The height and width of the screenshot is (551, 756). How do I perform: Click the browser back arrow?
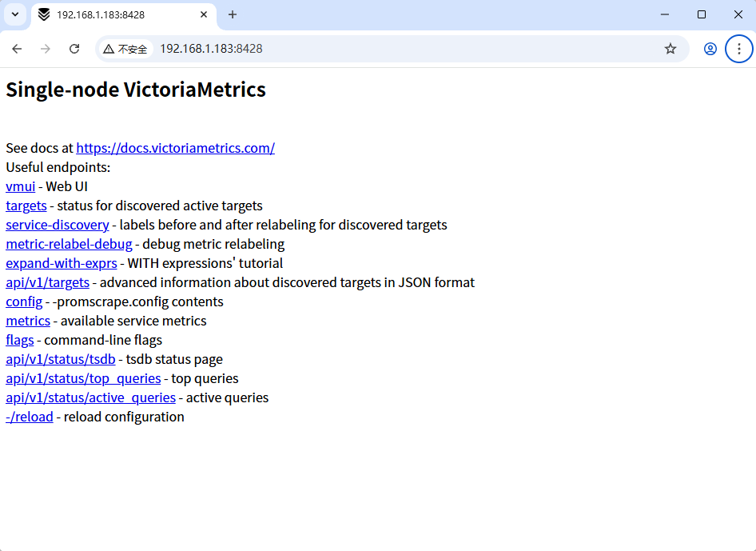click(17, 49)
